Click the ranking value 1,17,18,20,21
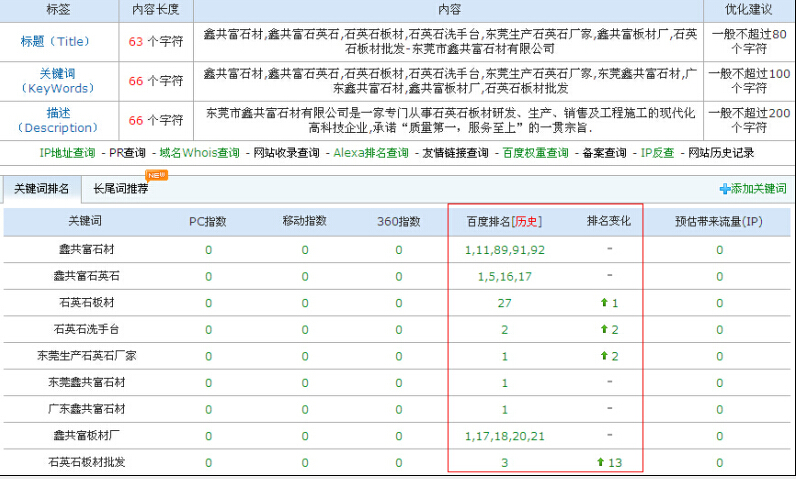Viewport: 796px width, 479px height. pos(505,436)
